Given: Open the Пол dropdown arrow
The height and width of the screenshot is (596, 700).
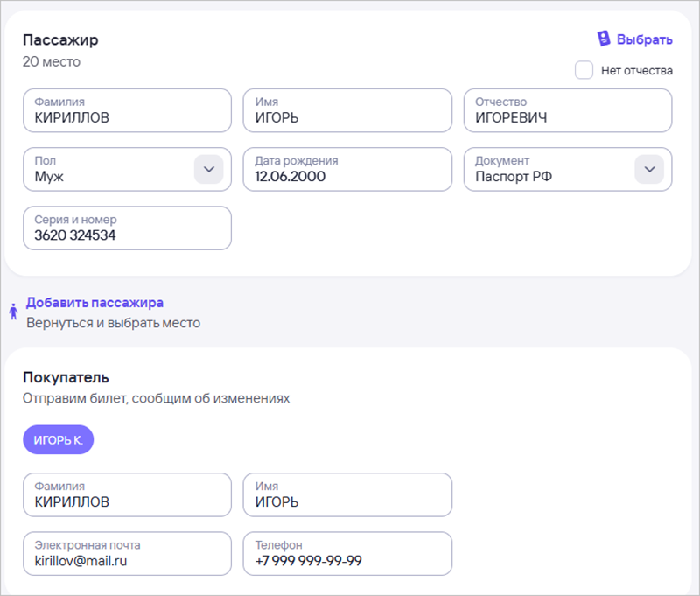Looking at the screenshot, I should click(208, 169).
